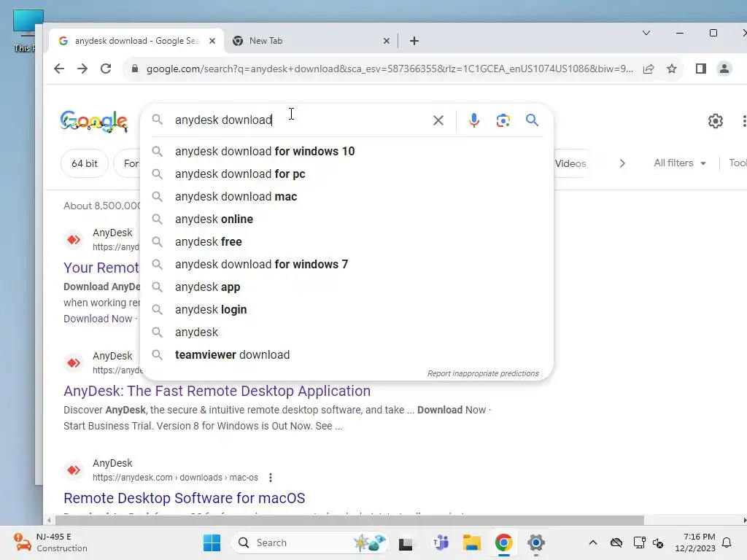Choose suggestion anydesk download for windows 7
Screen dimensions: 747x560
coord(347,264)
